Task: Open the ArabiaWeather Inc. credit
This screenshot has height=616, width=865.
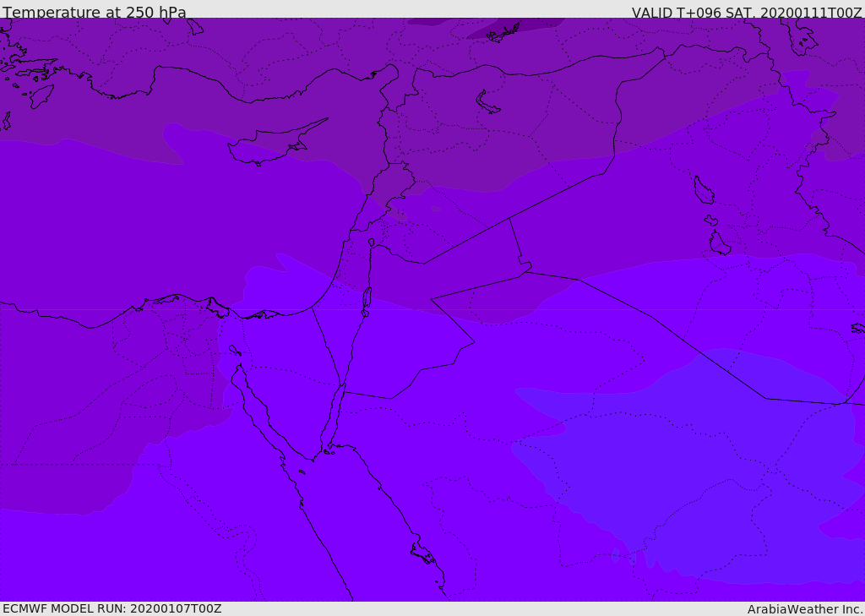Action: point(804,609)
